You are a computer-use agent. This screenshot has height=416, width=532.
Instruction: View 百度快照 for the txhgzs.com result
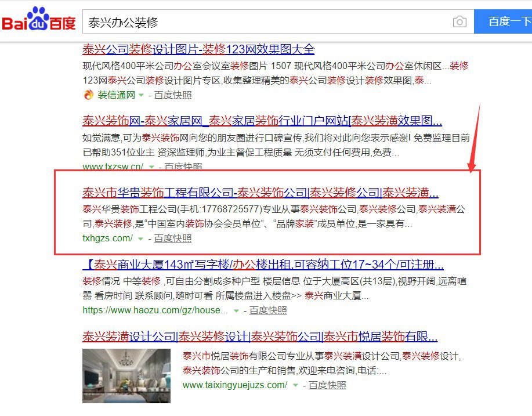pyautogui.click(x=172, y=238)
